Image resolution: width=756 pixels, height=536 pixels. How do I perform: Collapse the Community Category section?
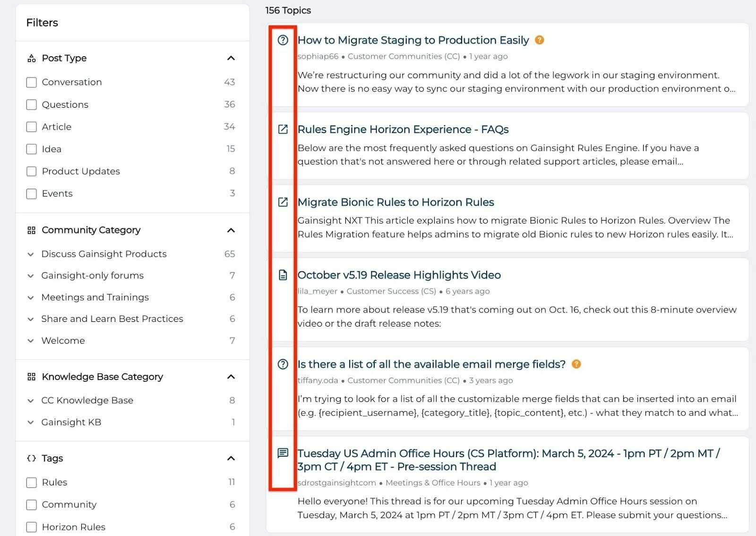tap(231, 230)
